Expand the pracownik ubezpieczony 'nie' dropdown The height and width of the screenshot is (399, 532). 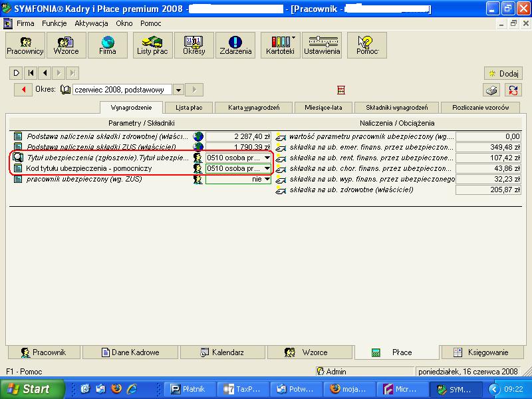click(x=267, y=179)
